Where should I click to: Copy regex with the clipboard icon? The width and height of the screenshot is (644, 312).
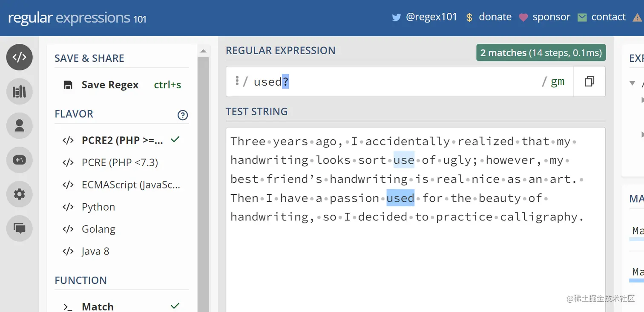589,81
